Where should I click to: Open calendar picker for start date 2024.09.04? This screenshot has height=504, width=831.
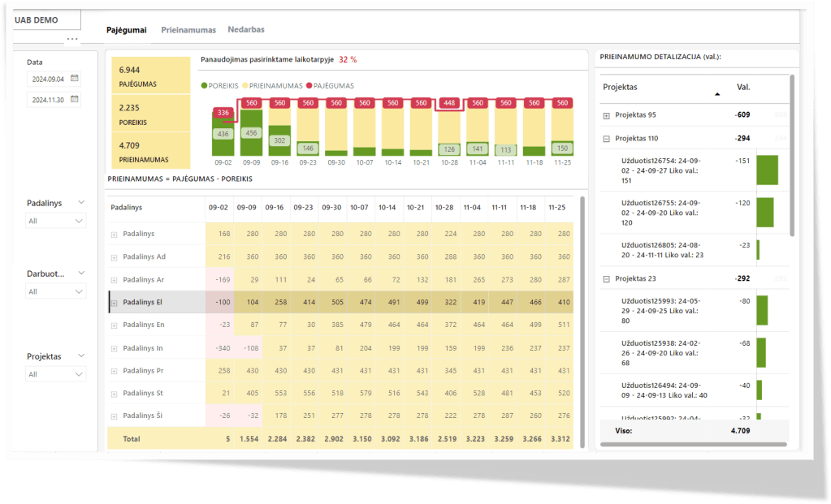pos(74,79)
